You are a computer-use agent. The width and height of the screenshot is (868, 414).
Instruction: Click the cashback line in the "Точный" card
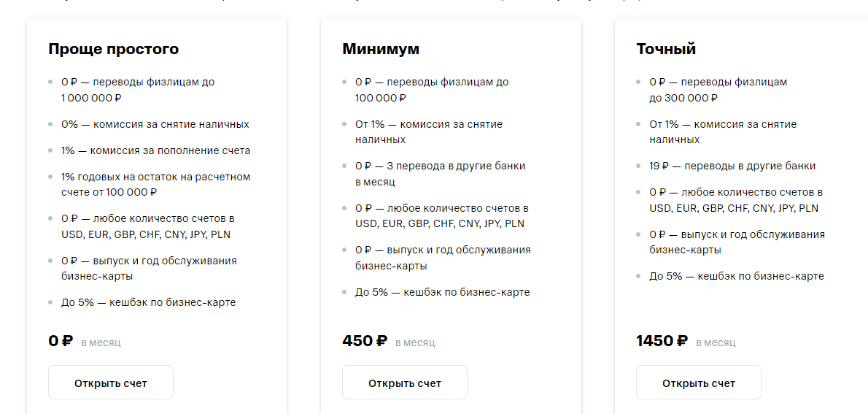737,276
